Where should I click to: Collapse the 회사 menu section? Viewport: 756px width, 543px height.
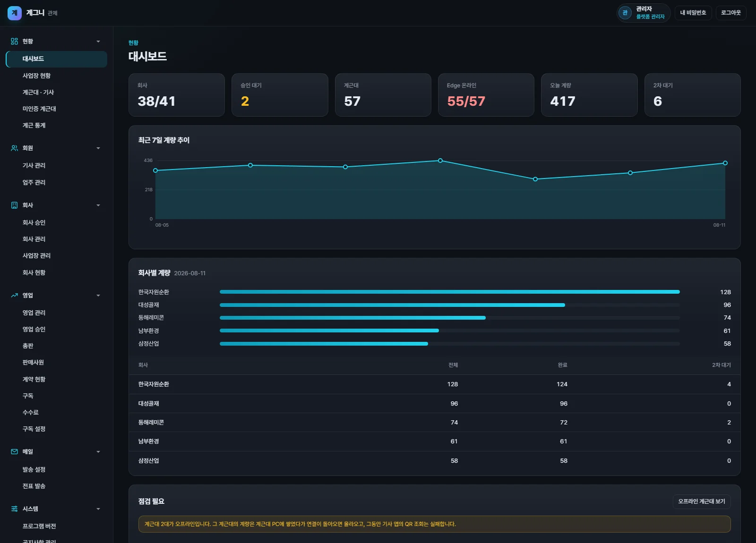98,205
